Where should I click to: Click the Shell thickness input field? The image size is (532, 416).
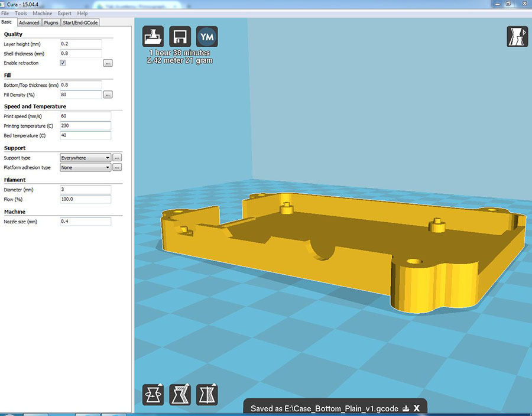pyautogui.click(x=81, y=53)
